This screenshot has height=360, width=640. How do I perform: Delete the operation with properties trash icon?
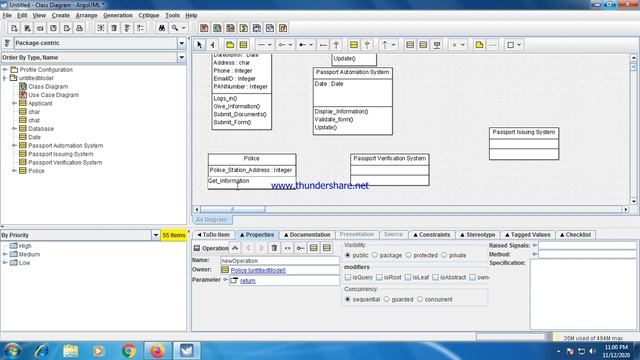click(x=274, y=248)
